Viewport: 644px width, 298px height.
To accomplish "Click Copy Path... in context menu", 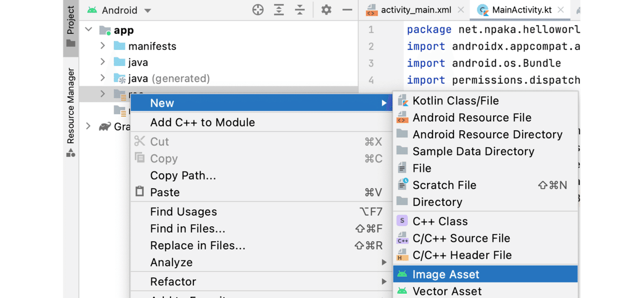I will pos(182,175).
